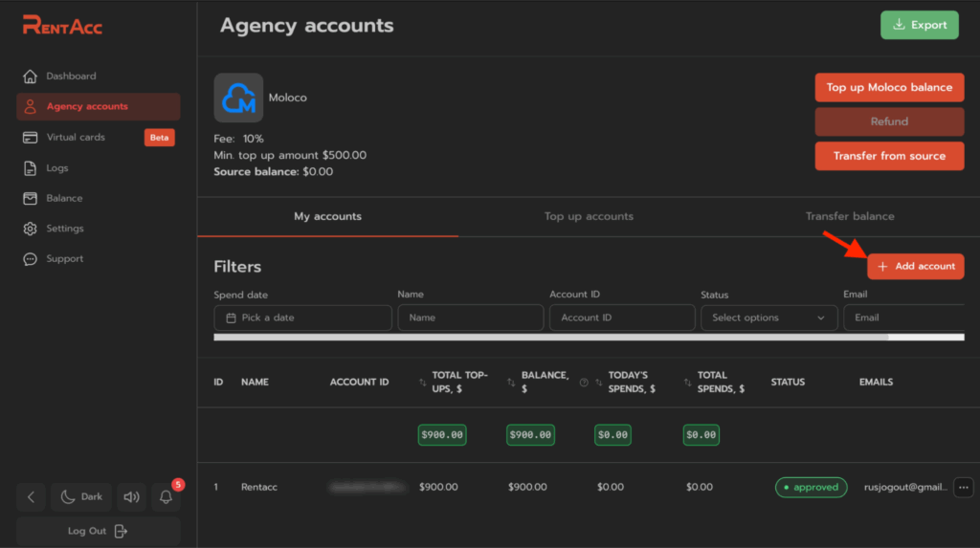
Task: Click the rusjogout@gmail email cell
Action: click(x=905, y=487)
